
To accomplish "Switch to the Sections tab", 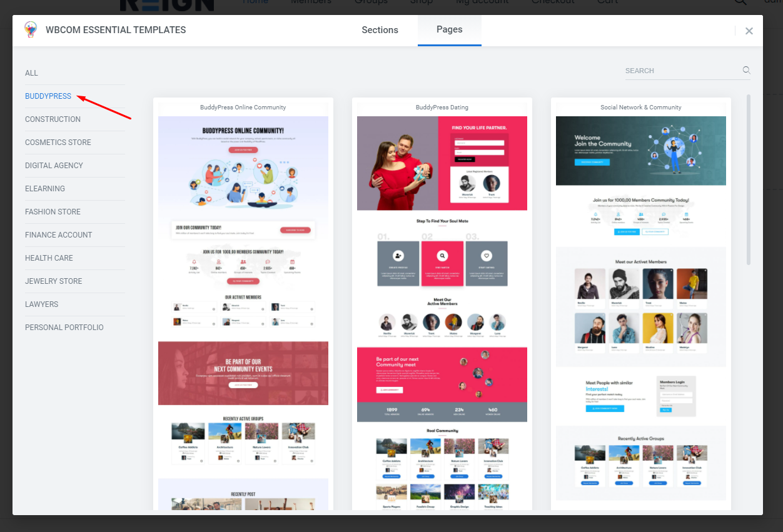I will (380, 30).
